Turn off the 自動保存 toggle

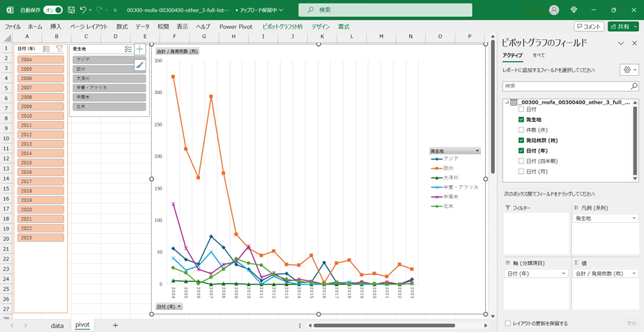click(x=52, y=10)
